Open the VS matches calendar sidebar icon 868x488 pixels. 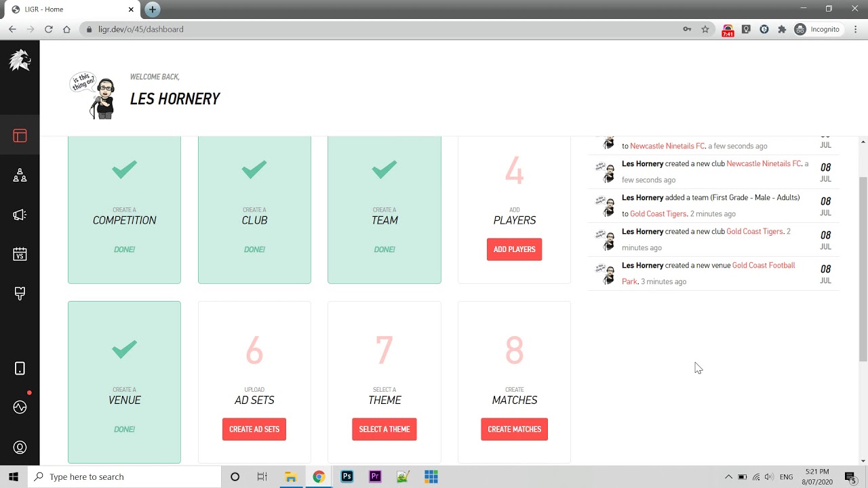(x=20, y=254)
